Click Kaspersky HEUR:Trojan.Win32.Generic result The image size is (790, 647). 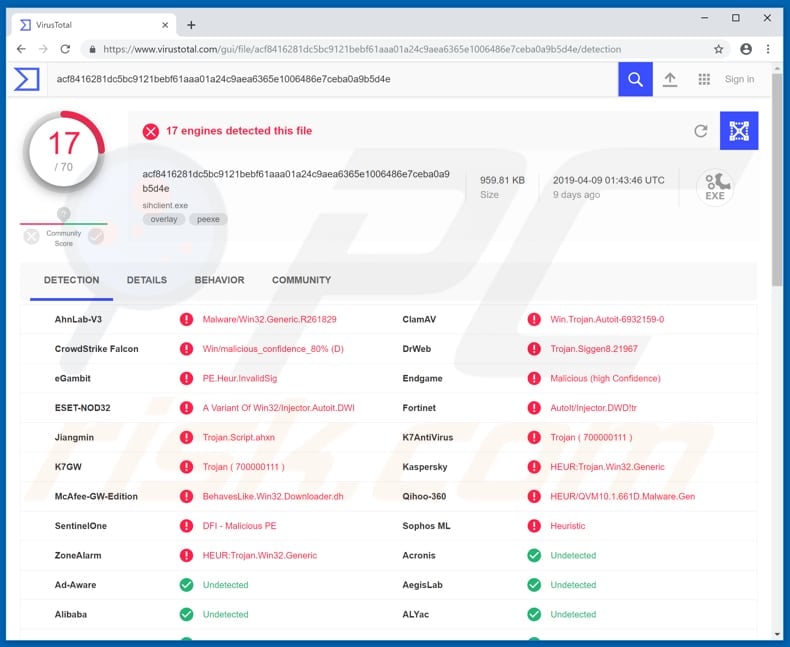point(607,467)
